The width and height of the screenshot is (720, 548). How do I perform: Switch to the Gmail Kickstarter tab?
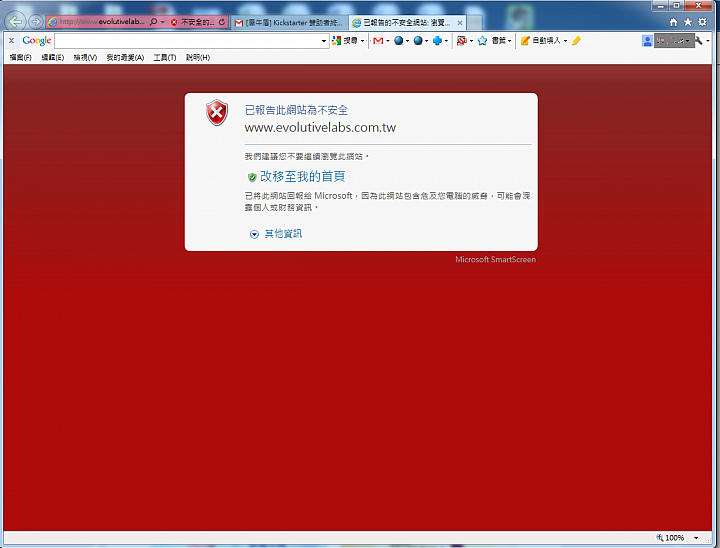[x=288, y=23]
